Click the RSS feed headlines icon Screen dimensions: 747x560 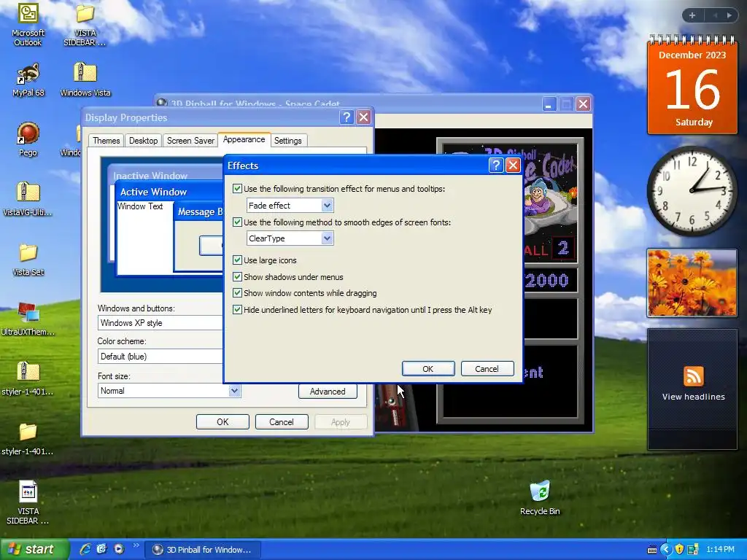click(693, 376)
